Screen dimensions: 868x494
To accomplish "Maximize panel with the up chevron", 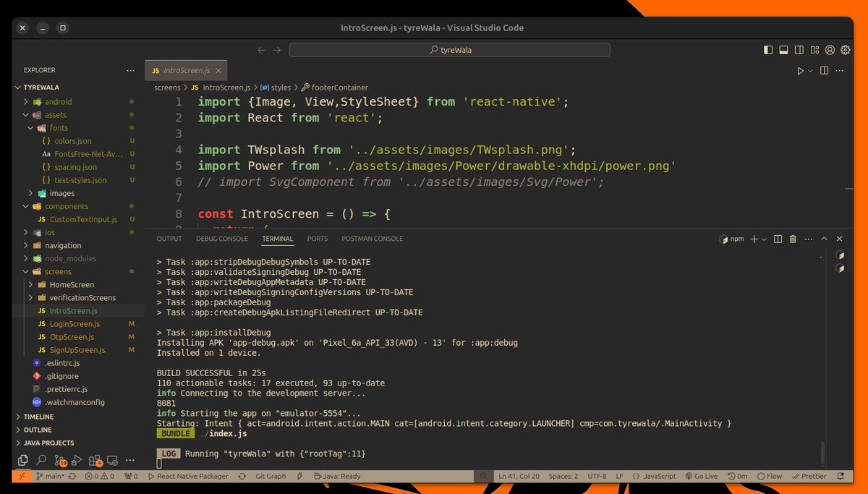I will 824,239.
